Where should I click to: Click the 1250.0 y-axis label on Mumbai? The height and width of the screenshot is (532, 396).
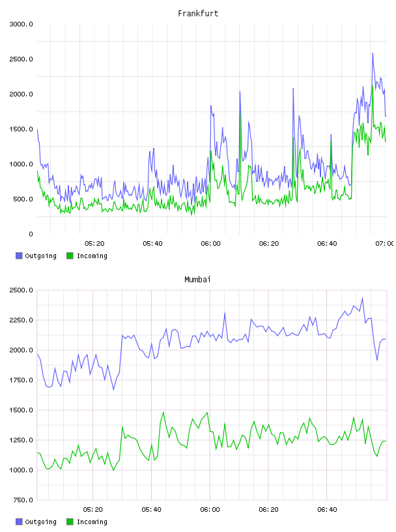click(x=21, y=440)
